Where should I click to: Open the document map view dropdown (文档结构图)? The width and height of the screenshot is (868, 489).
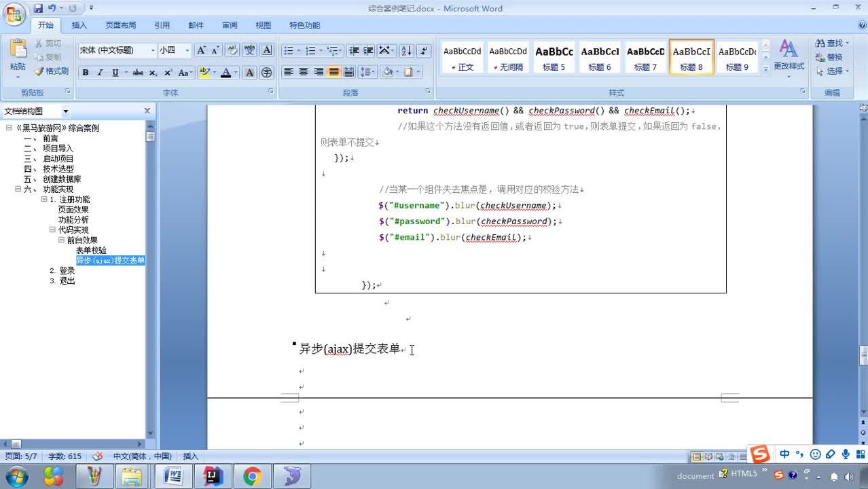click(x=66, y=111)
